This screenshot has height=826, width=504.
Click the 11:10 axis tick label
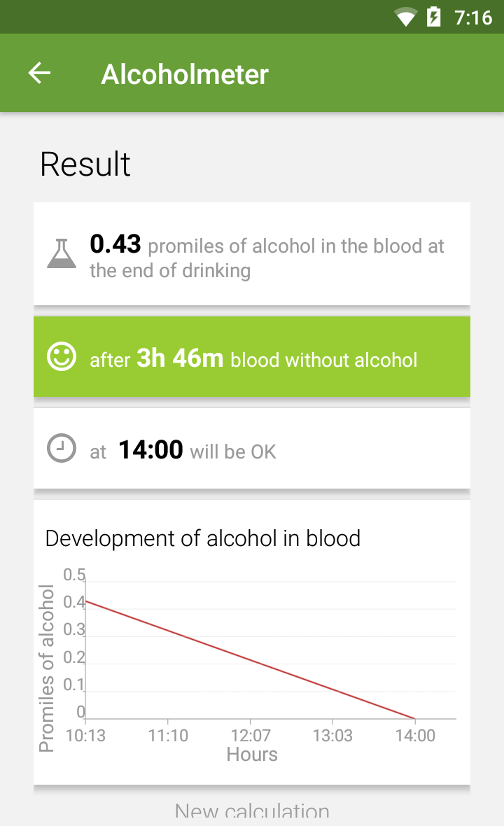tap(168, 736)
